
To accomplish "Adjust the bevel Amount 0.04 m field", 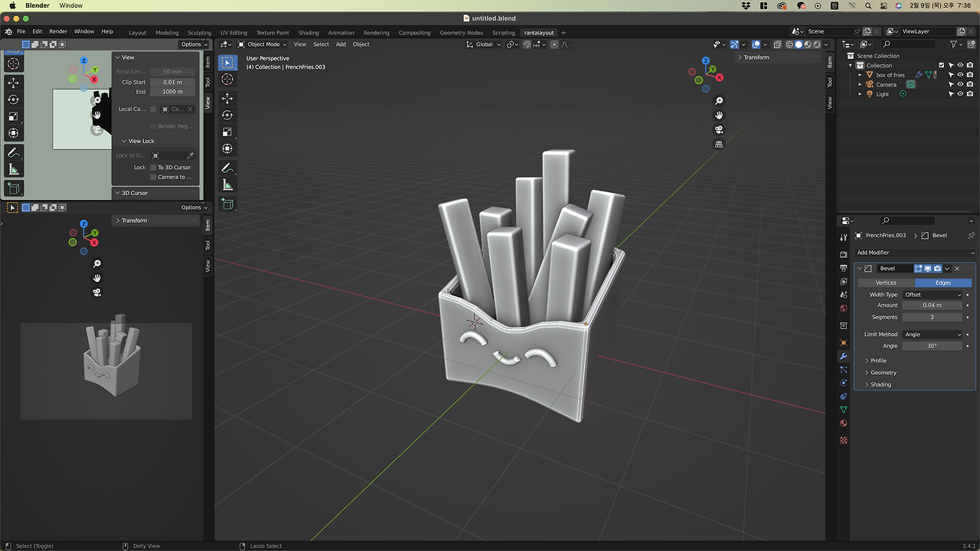I will point(933,305).
